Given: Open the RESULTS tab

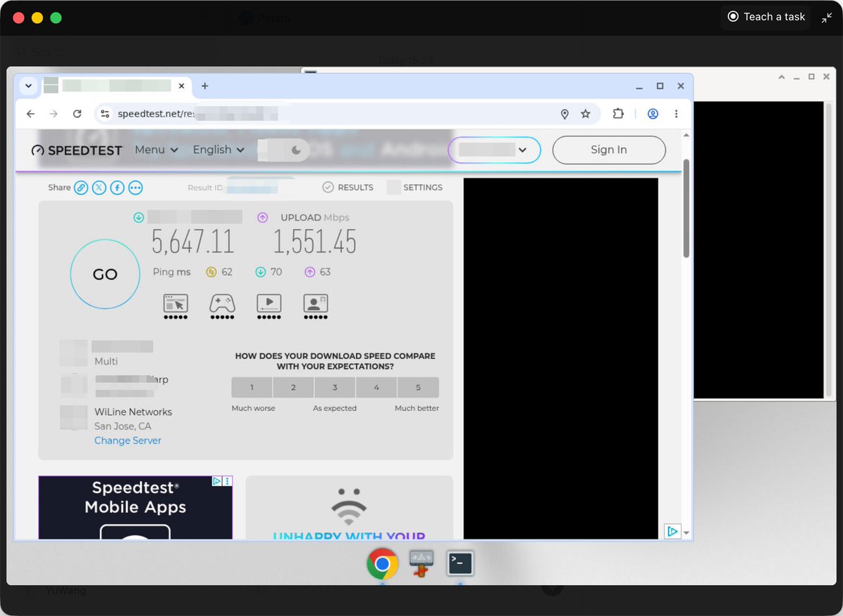Looking at the screenshot, I should coord(348,188).
